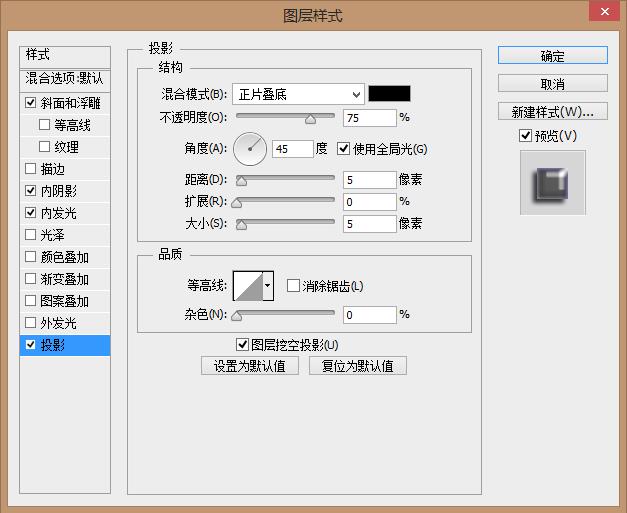Enable 消除锯齿(L) checkbox

click(x=293, y=286)
